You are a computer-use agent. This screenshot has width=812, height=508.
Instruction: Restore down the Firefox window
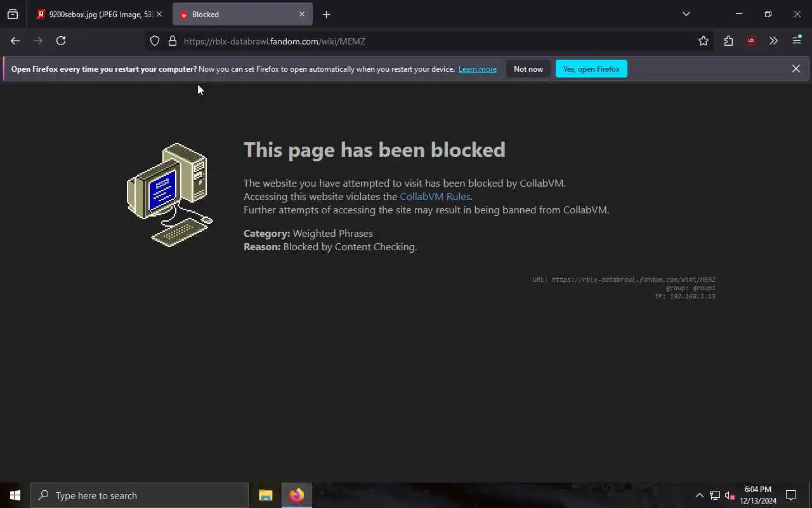tap(768, 14)
